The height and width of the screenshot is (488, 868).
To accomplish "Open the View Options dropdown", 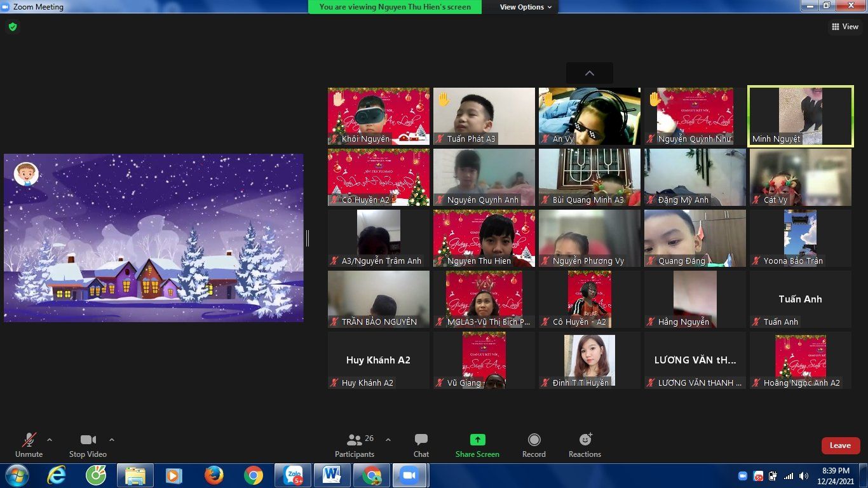I will click(x=521, y=7).
